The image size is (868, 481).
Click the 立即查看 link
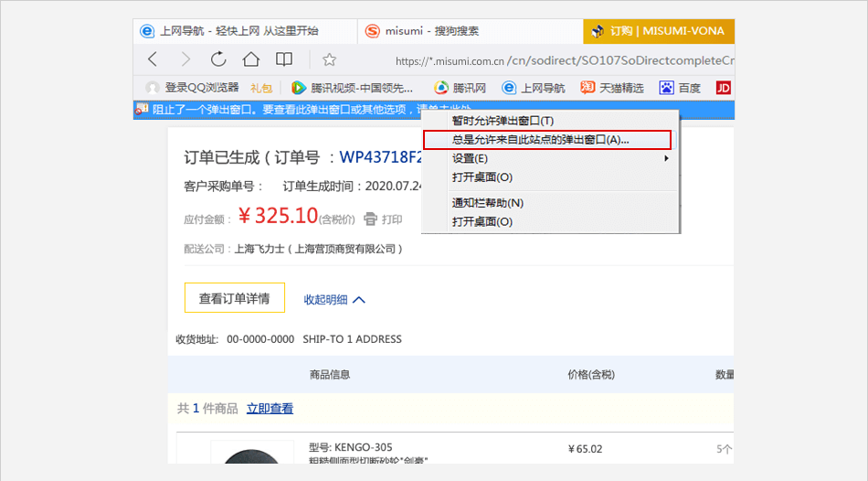click(270, 409)
